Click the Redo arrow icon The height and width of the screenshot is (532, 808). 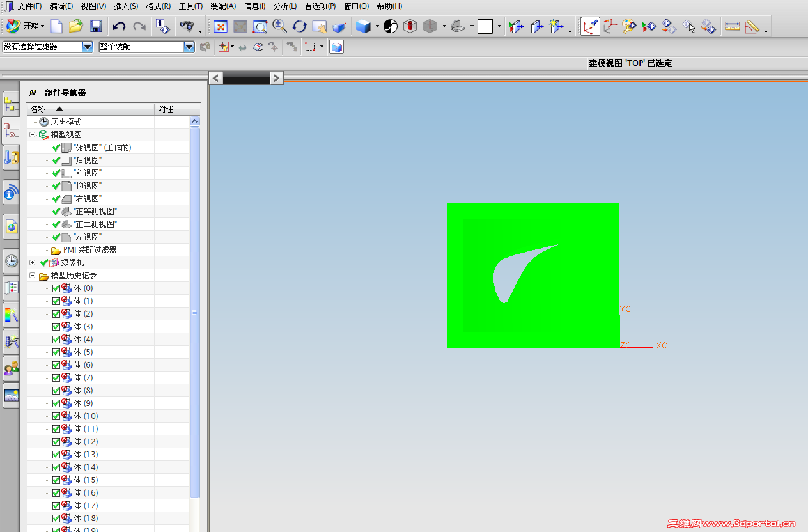(x=139, y=26)
